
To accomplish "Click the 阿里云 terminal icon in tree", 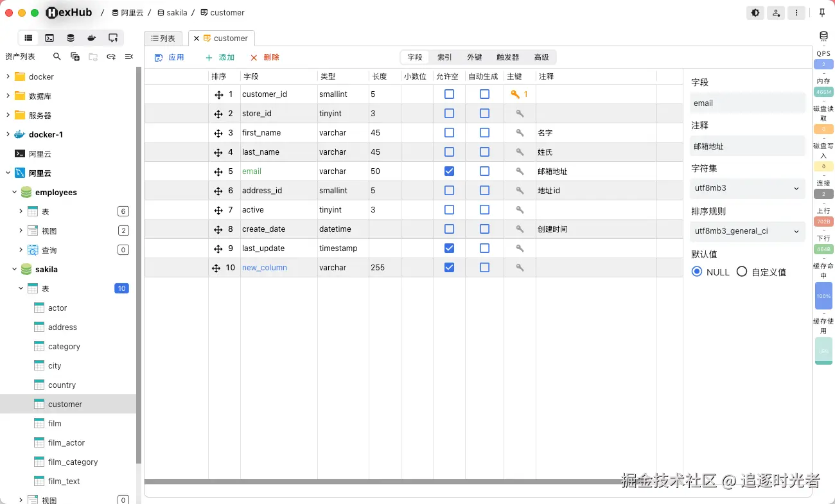I will click(x=19, y=154).
